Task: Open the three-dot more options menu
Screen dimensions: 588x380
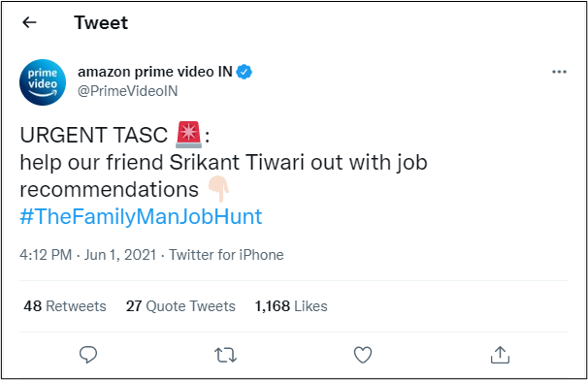Action: coord(559,72)
